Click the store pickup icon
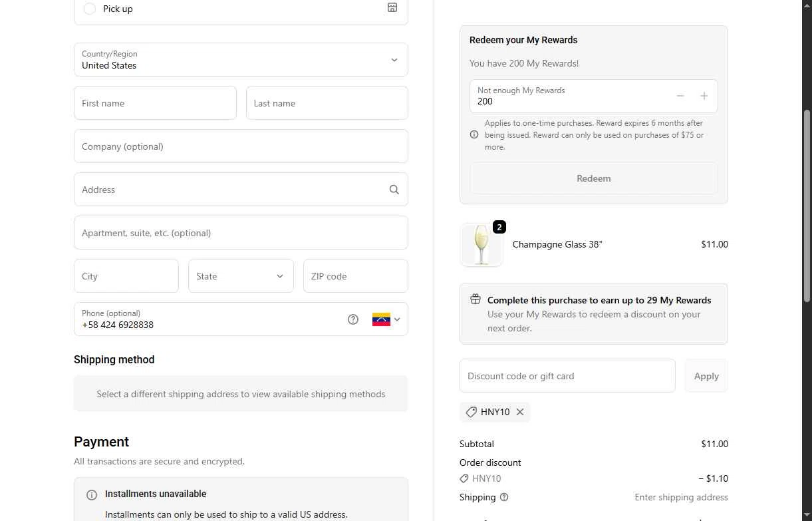The width and height of the screenshot is (812, 521). click(x=392, y=7)
